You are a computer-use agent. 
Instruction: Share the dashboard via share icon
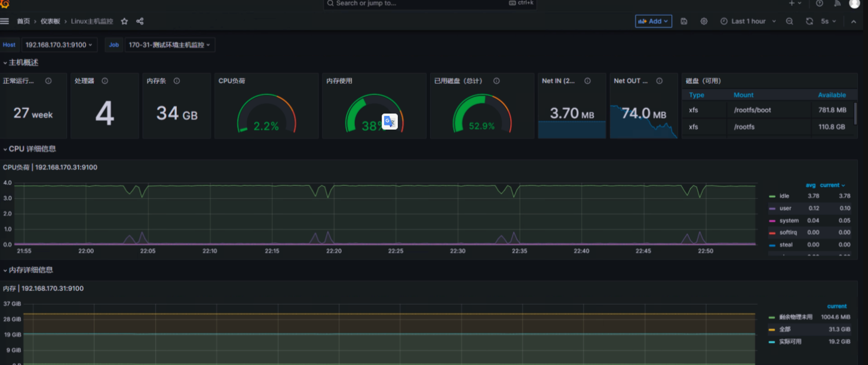[140, 21]
